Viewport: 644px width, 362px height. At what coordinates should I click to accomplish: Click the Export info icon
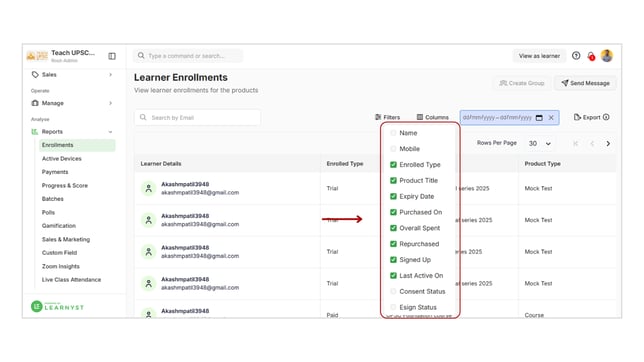tap(606, 117)
